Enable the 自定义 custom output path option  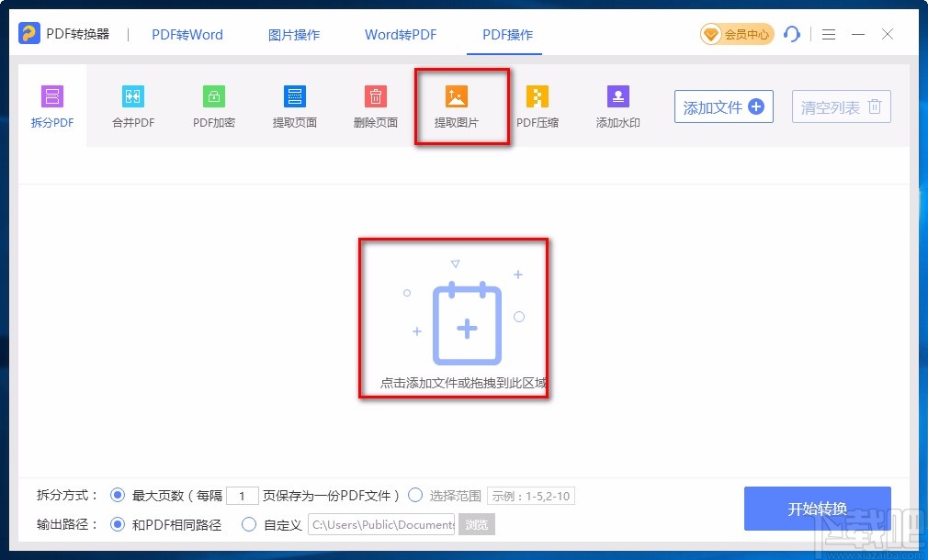pyautogui.click(x=248, y=524)
